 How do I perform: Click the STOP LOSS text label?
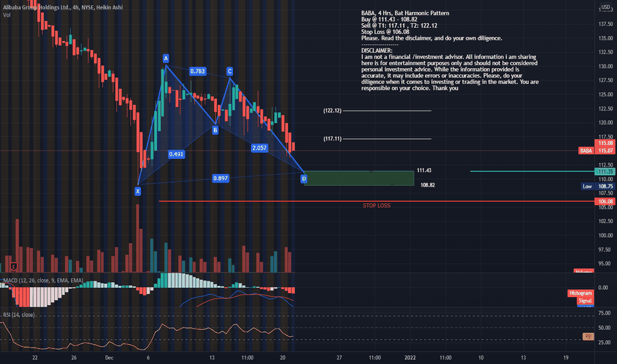[x=377, y=205]
